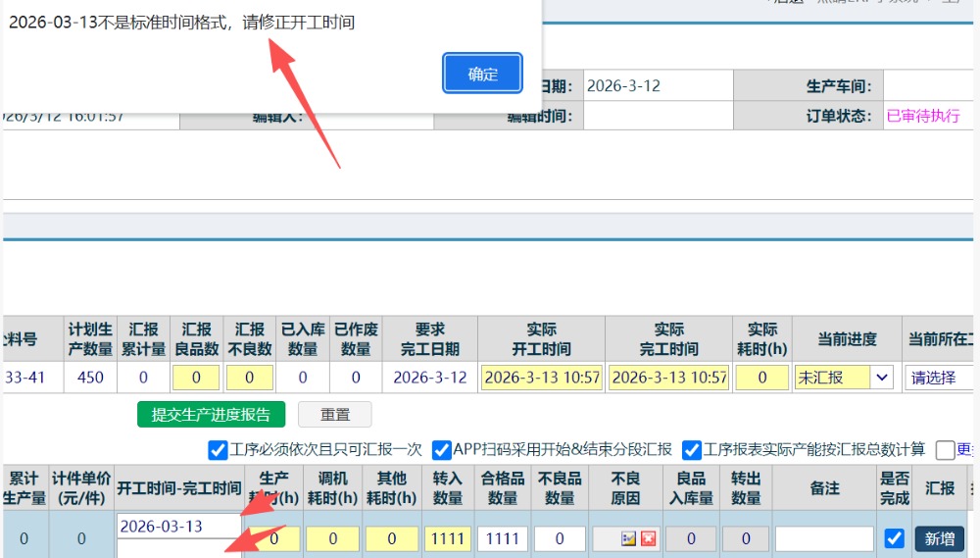
Task: Click the 实际开工时间 date field
Action: click(542, 378)
